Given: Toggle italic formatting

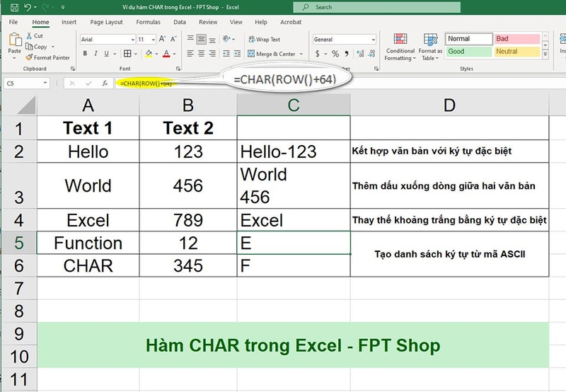Looking at the screenshot, I should coord(96,53).
